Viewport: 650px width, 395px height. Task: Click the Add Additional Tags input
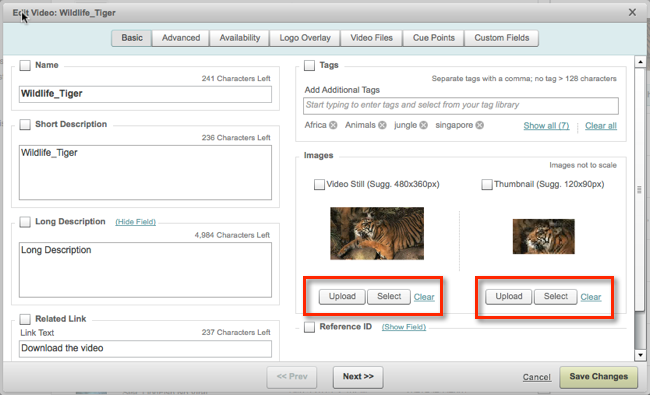[x=461, y=106]
